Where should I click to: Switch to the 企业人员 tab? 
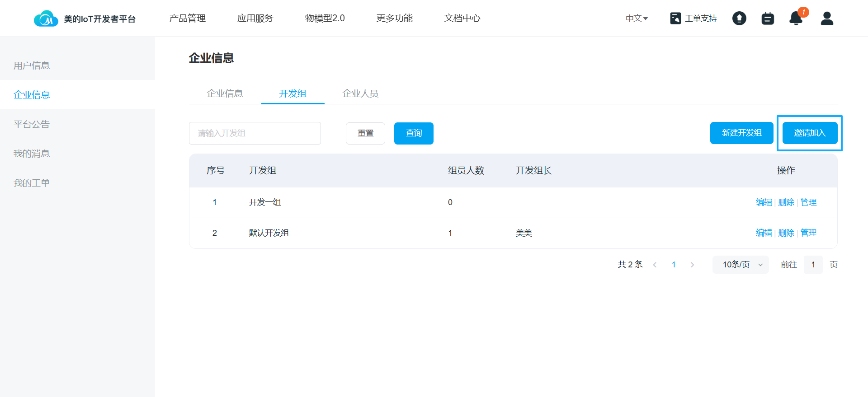pos(360,93)
